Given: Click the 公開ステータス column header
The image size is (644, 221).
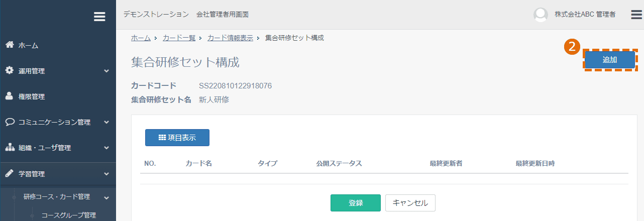Looking at the screenshot, I should click(339, 163).
